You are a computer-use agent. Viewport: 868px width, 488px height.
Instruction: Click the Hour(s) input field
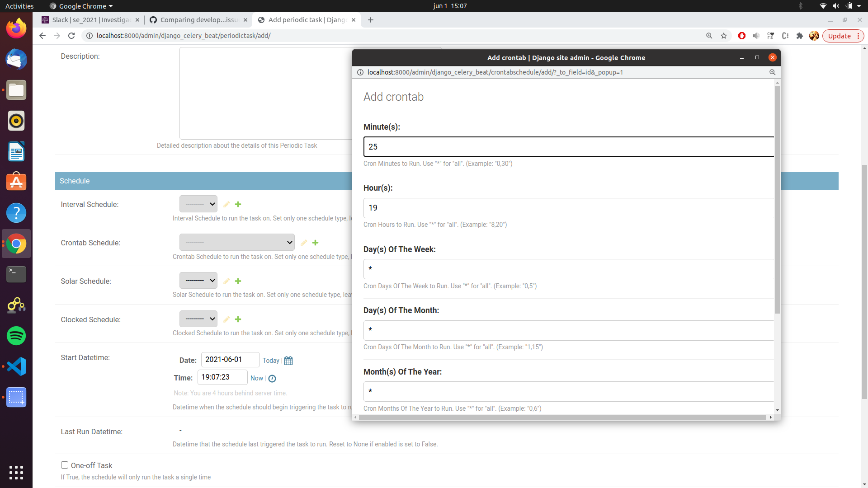tap(568, 208)
